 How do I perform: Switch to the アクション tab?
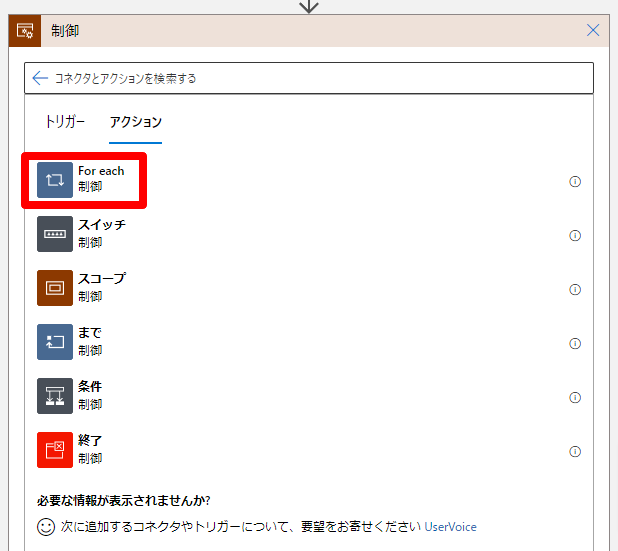(x=136, y=122)
